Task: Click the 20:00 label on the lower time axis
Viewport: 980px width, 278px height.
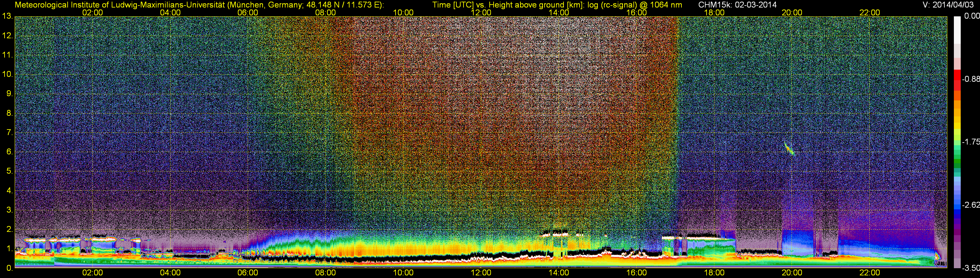Action: 792,273
